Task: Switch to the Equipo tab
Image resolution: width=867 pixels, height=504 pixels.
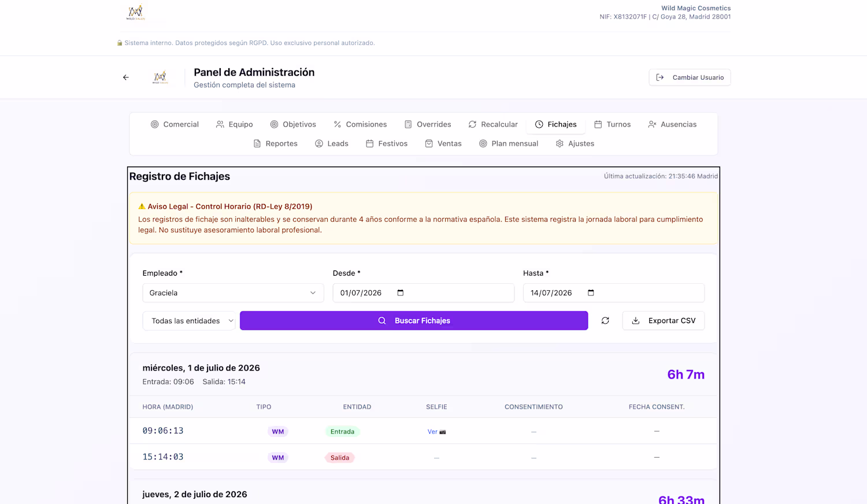Action: pos(234,124)
